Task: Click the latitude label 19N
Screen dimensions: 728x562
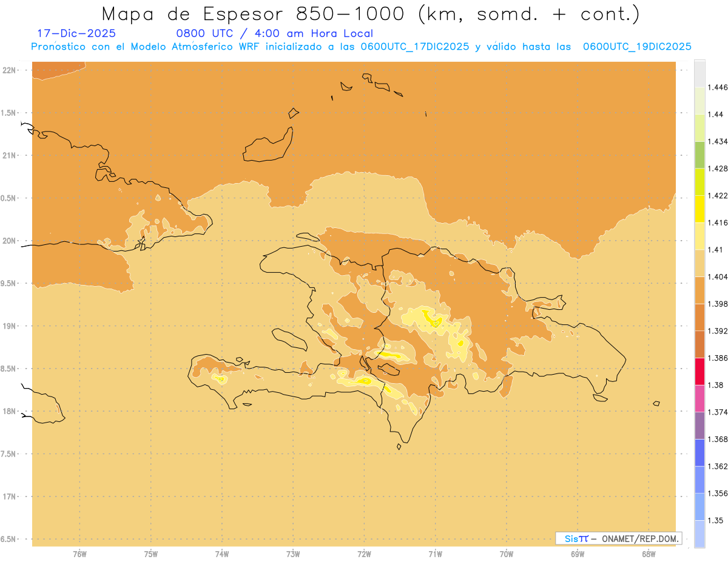Action: coord(10,326)
